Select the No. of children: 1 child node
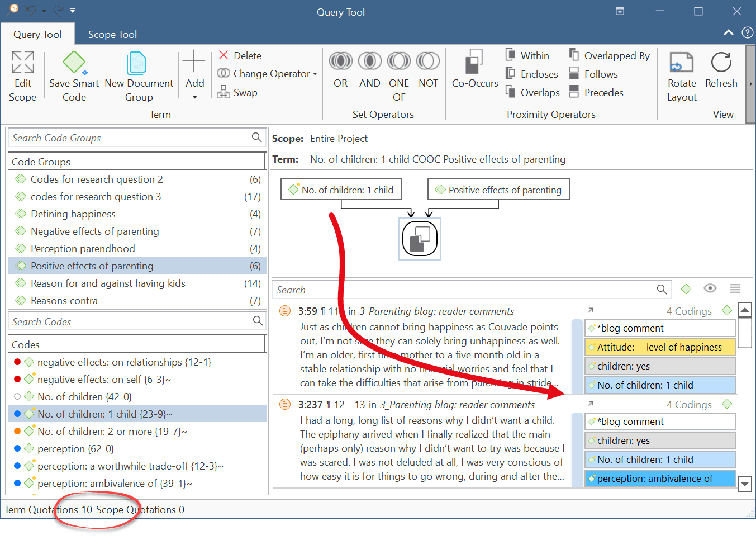This screenshot has height=554, width=756. click(341, 190)
